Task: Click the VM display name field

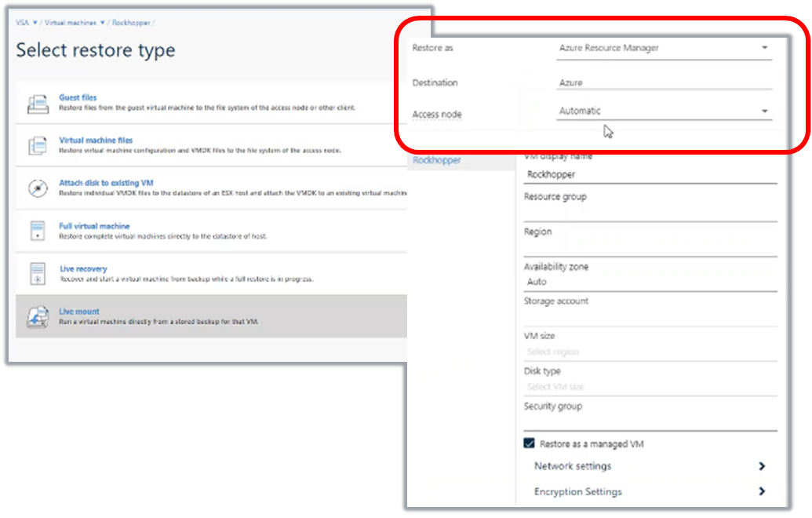Action: pos(650,175)
